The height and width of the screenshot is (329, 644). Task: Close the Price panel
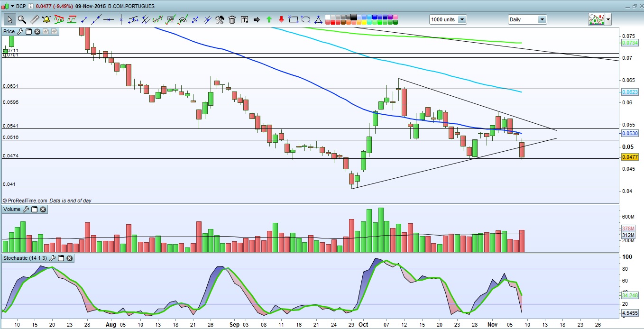[37, 31]
